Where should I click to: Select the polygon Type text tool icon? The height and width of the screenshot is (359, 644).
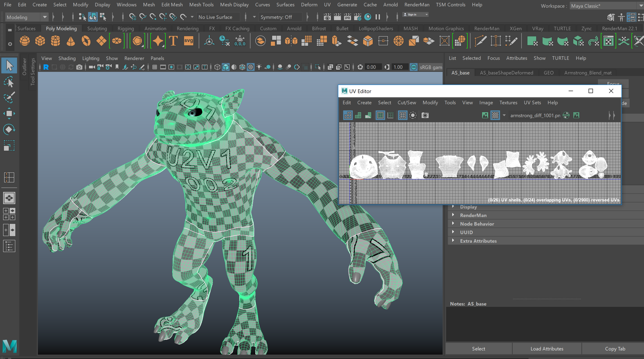(x=173, y=41)
